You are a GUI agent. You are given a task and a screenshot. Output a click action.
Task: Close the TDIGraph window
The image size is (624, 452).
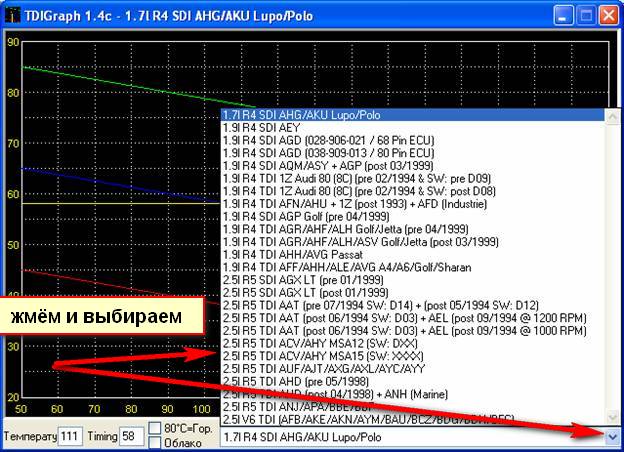609,16
